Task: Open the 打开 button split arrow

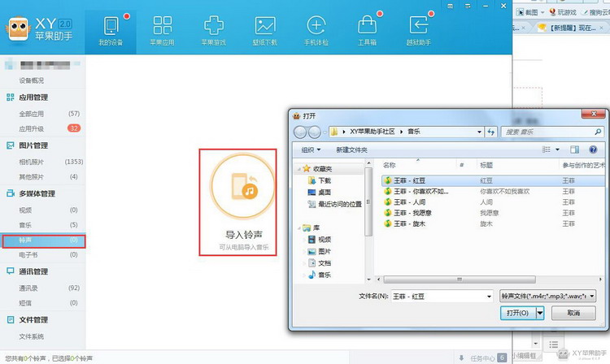Action: click(x=540, y=313)
